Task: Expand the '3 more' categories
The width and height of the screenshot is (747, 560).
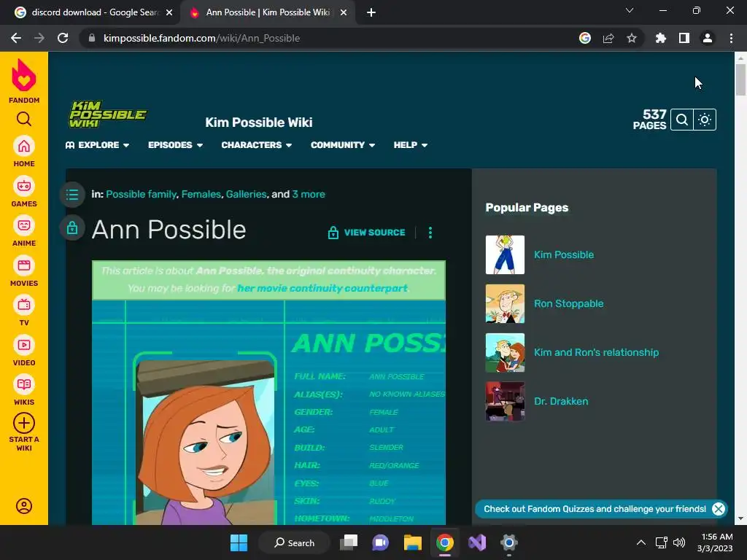Action: (x=309, y=194)
